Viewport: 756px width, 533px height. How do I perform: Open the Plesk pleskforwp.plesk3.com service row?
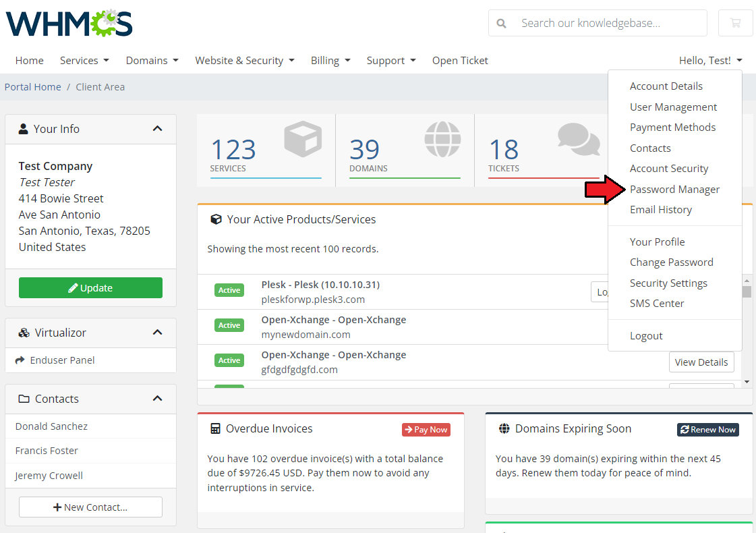pyautogui.click(x=402, y=292)
